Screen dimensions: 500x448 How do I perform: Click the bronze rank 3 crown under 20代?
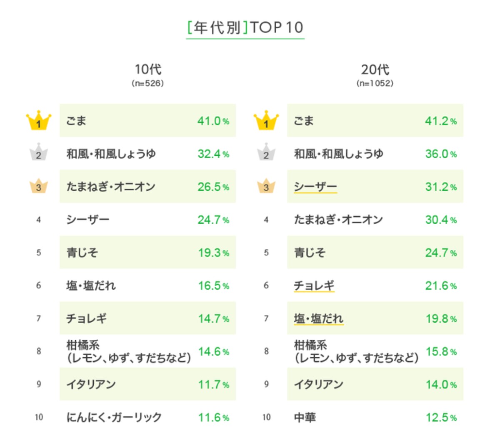[266, 187]
